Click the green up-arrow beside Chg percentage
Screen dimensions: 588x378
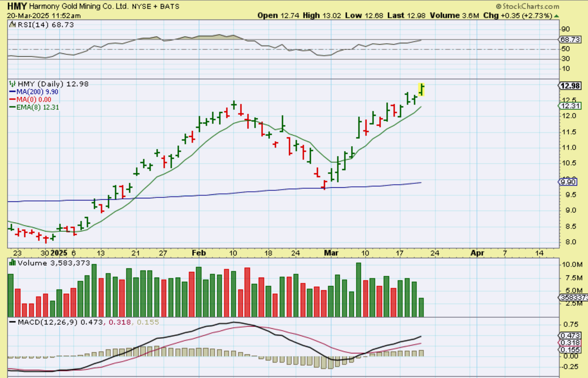click(557, 16)
